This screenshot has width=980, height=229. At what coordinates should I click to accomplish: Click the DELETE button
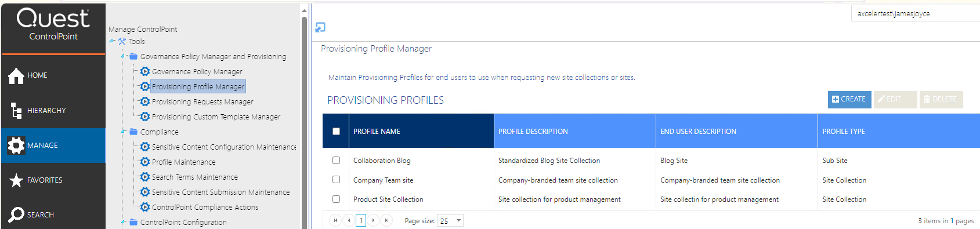pyautogui.click(x=941, y=100)
